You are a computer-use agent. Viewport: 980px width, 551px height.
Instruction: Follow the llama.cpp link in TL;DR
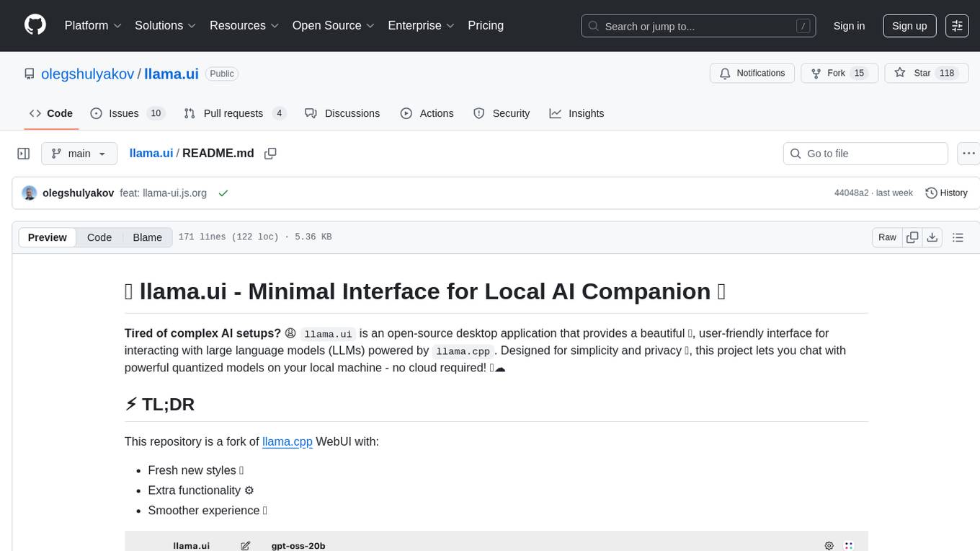click(288, 441)
